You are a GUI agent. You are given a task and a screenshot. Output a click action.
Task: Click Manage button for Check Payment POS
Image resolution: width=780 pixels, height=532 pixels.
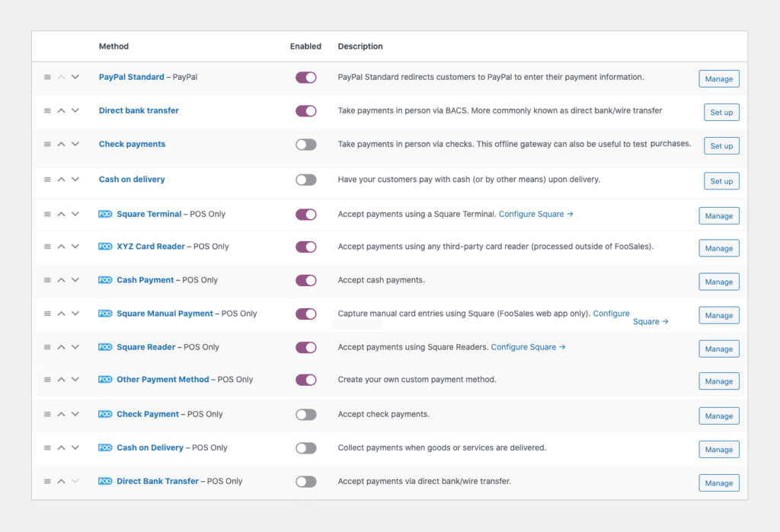coord(719,416)
